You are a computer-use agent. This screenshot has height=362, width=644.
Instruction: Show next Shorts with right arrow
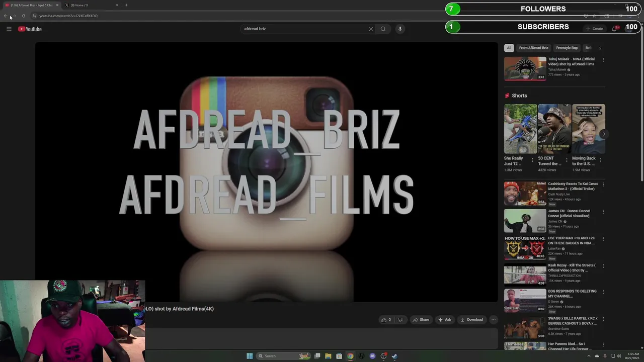tap(604, 134)
